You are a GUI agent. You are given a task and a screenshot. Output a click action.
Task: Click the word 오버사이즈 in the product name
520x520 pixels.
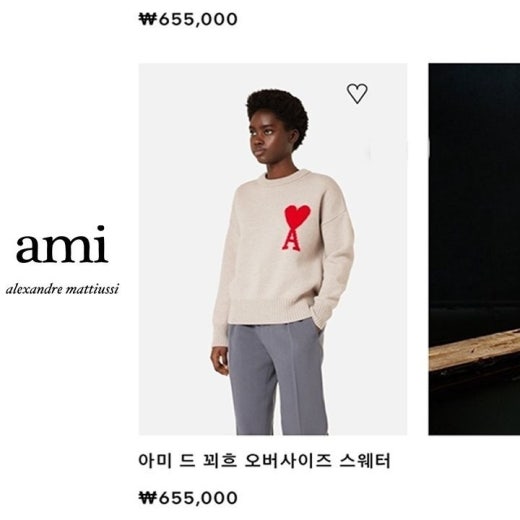288,461
